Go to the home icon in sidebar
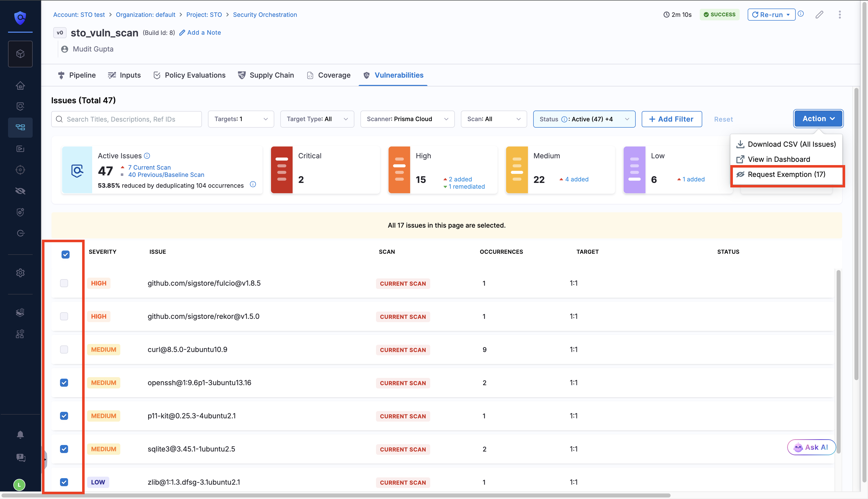Screen dimensions: 868x499 click(20, 85)
